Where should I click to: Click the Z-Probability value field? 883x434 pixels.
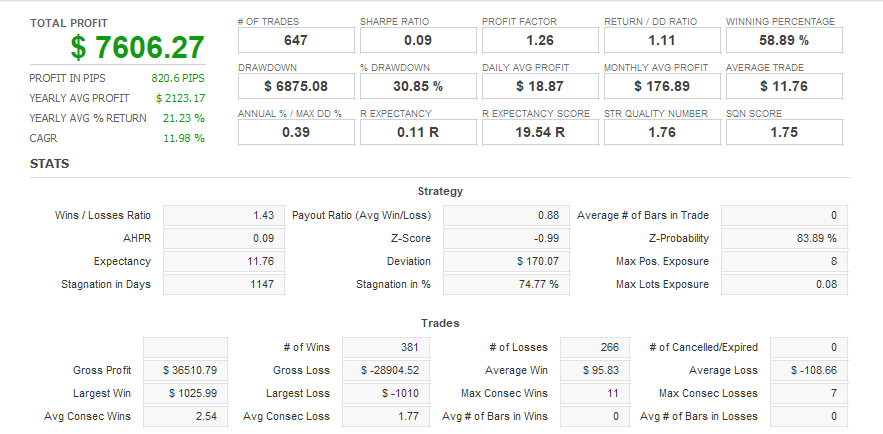pos(783,238)
